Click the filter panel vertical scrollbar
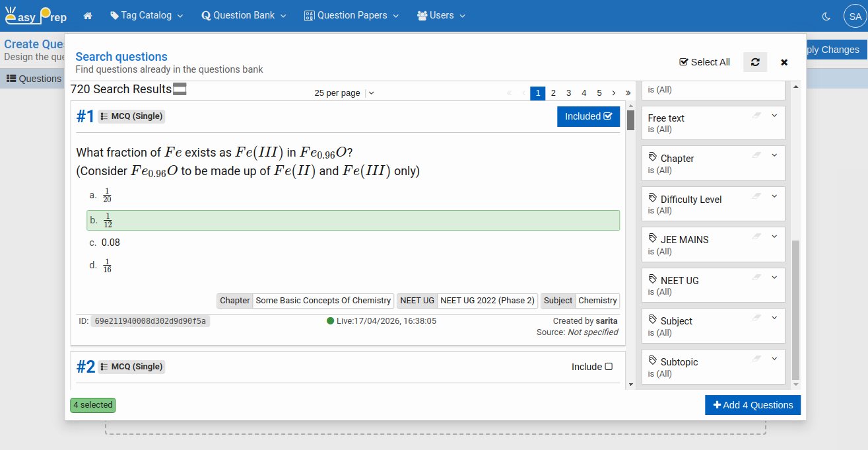Image resolution: width=868 pixels, height=450 pixels. (795, 311)
